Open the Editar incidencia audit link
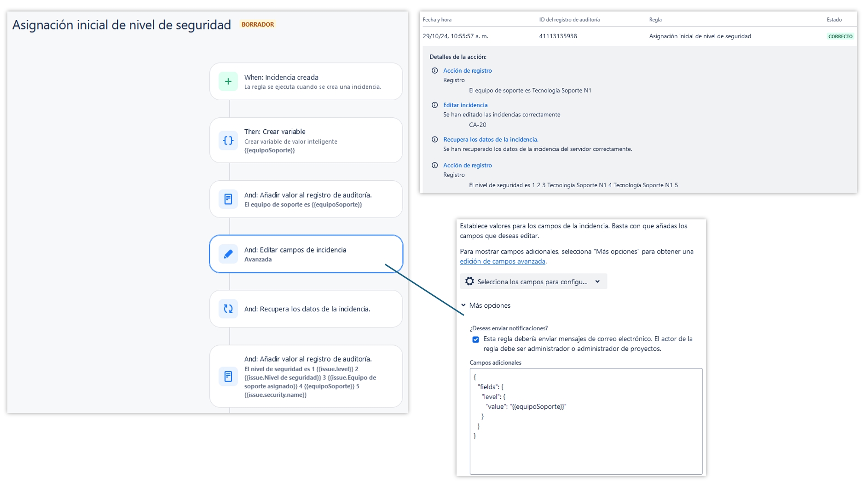This screenshot has width=868, height=482. (465, 105)
